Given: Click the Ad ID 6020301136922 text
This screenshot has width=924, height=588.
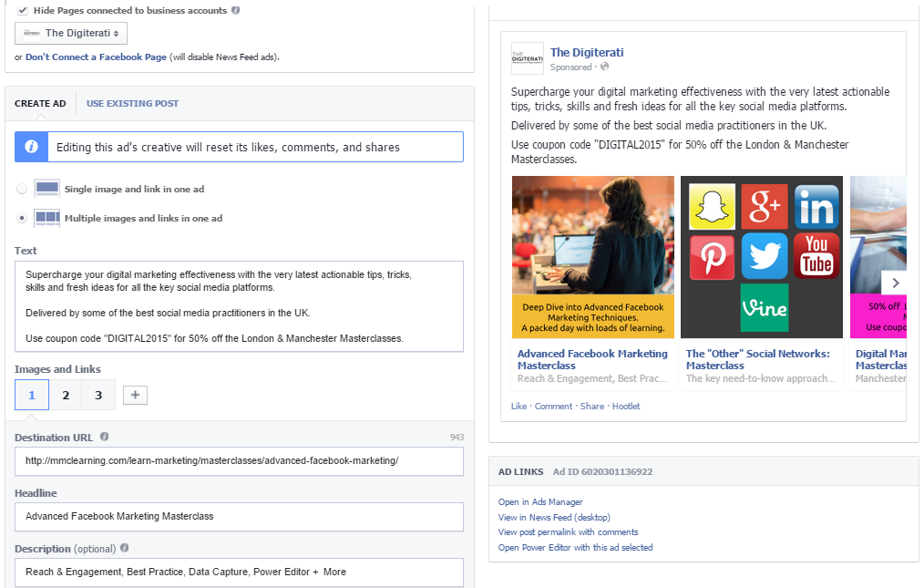Looking at the screenshot, I should (602, 472).
